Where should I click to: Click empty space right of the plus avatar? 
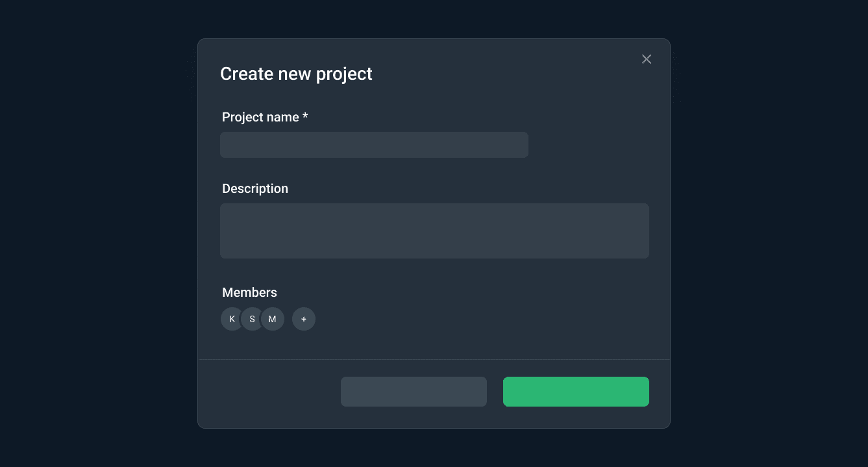pyautogui.click(x=454, y=319)
